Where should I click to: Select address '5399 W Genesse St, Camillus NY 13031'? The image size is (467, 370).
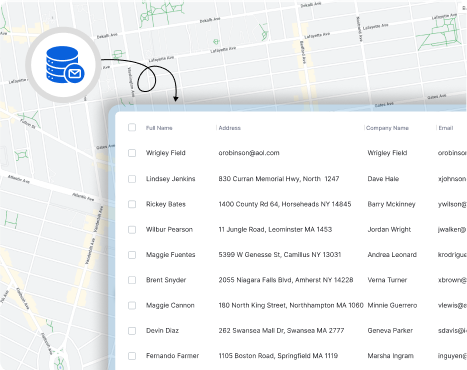(280, 255)
